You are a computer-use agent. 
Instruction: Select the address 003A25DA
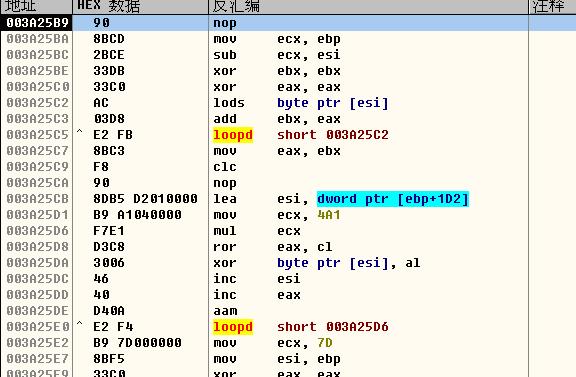37,263
